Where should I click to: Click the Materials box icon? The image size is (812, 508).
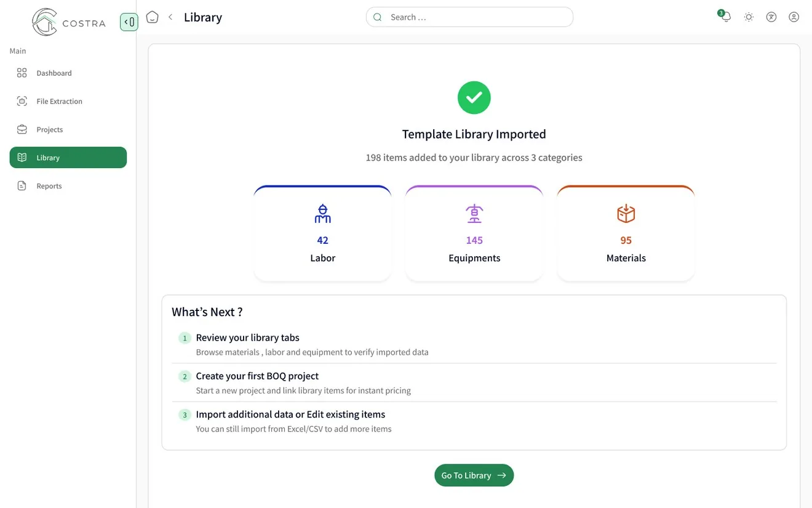626,214
